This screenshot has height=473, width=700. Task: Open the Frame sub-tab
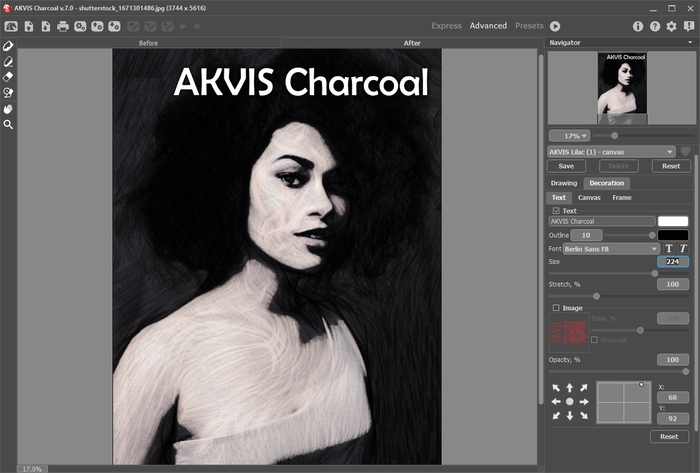point(622,198)
